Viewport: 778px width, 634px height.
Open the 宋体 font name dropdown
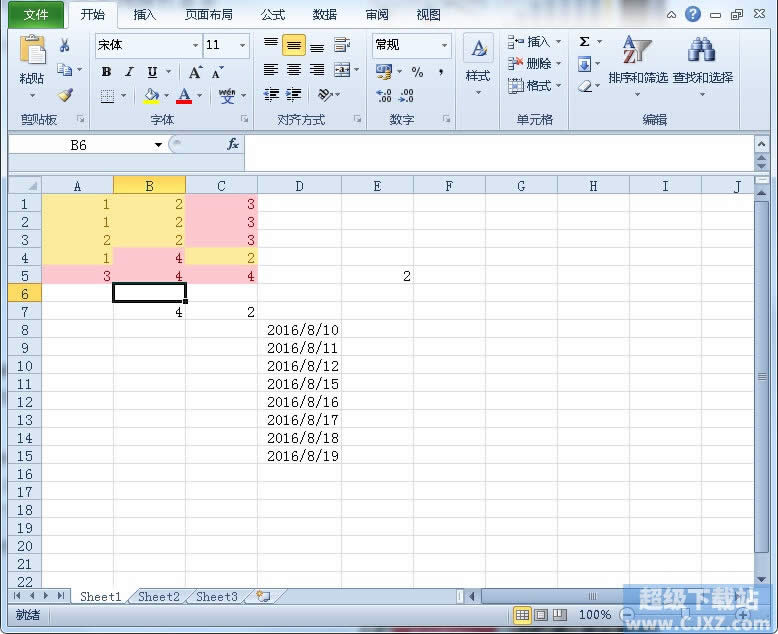point(195,45)
